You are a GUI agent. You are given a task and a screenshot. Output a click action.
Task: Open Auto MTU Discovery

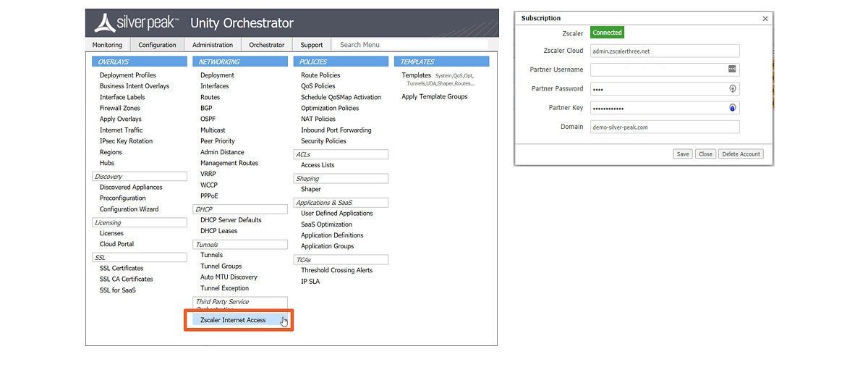point(229,277)
